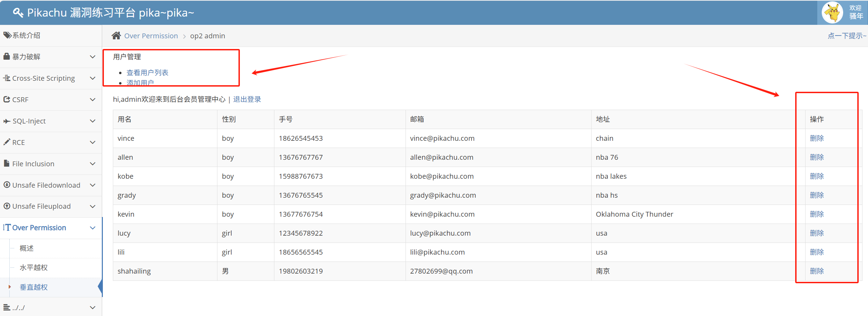Expand the SQL-Inject chevron
The width and height of the screenshot is (868, 316).
(x=92, y=121)
